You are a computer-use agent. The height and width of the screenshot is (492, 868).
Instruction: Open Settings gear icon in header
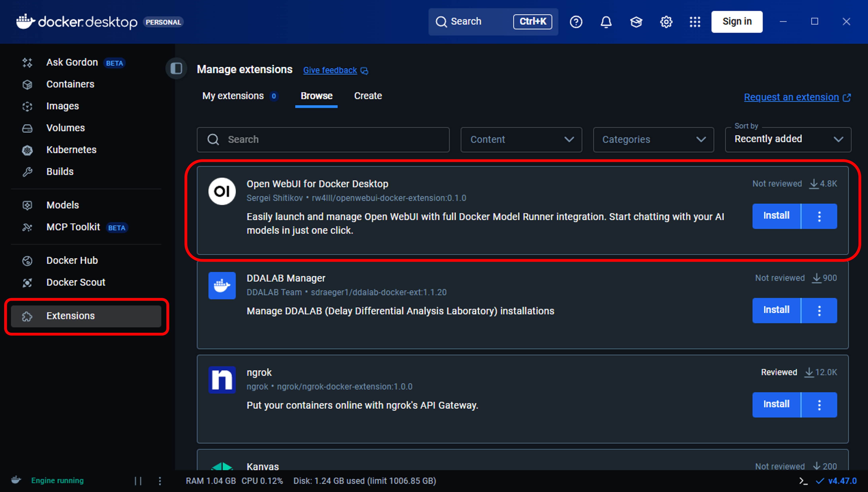tap(666, 22)
